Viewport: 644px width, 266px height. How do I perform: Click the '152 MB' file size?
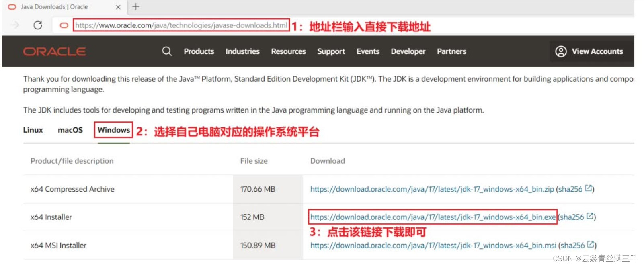click(x=252, y=217)
